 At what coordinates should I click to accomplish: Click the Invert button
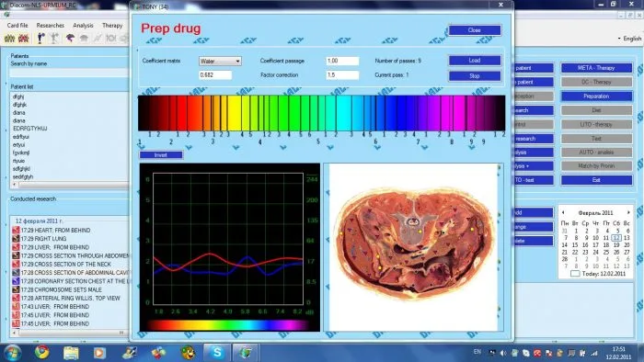tap(161, 155)
